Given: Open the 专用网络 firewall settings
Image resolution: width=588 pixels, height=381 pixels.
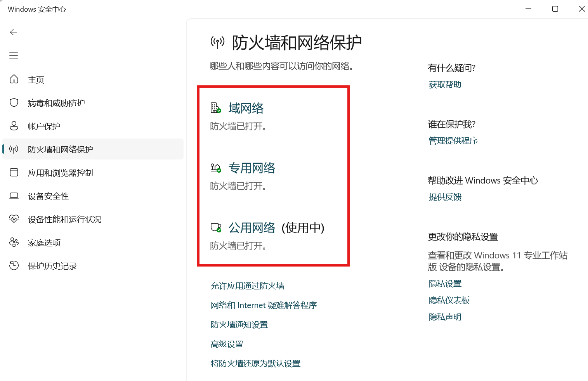Looking at the screenshot, I should (x=252, y=168).
